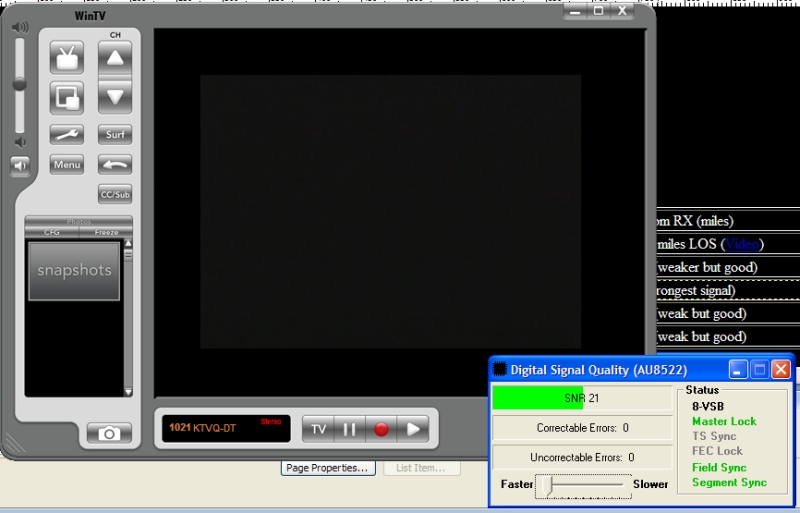Go to previous channel with down arrow
The image size is (800, 513).
point(115,96)
